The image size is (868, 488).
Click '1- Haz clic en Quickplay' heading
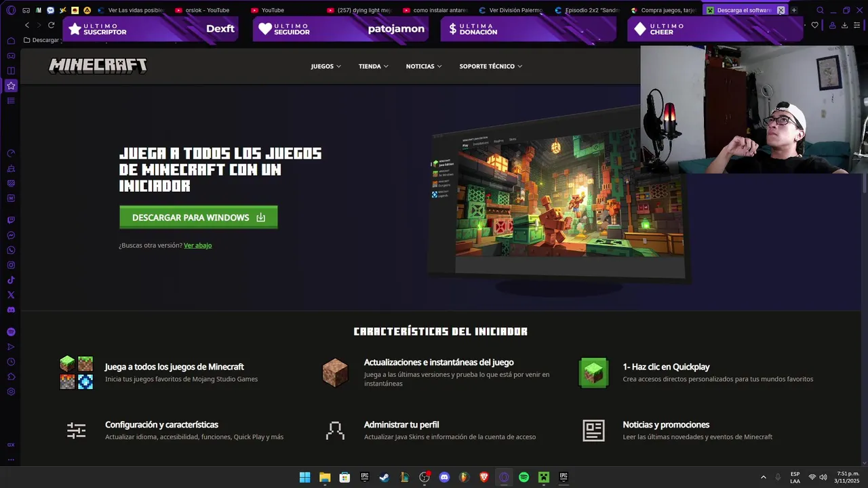click(666, 367)
